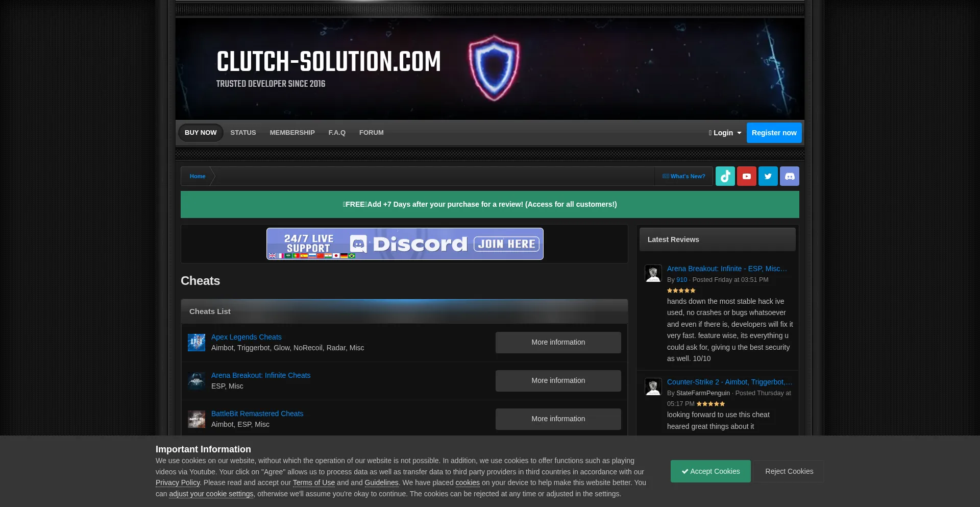Open the Terms of Use link

[x=314, y=482]
